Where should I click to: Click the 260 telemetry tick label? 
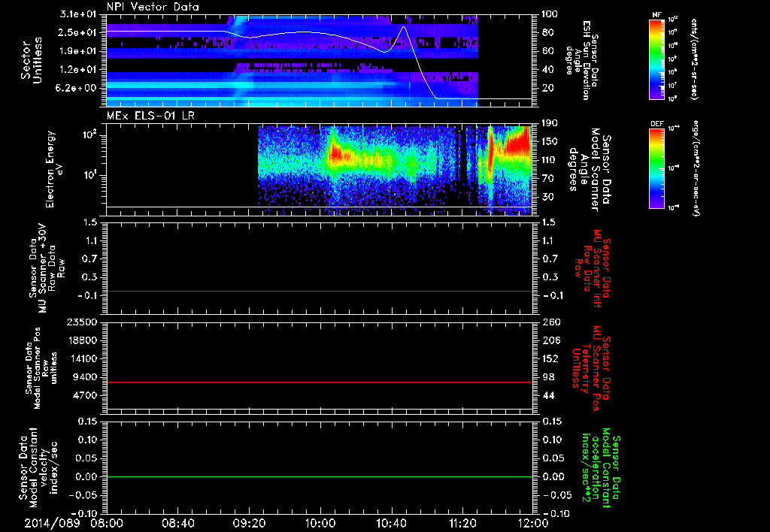pyautogui.click(x=551, y=322)
